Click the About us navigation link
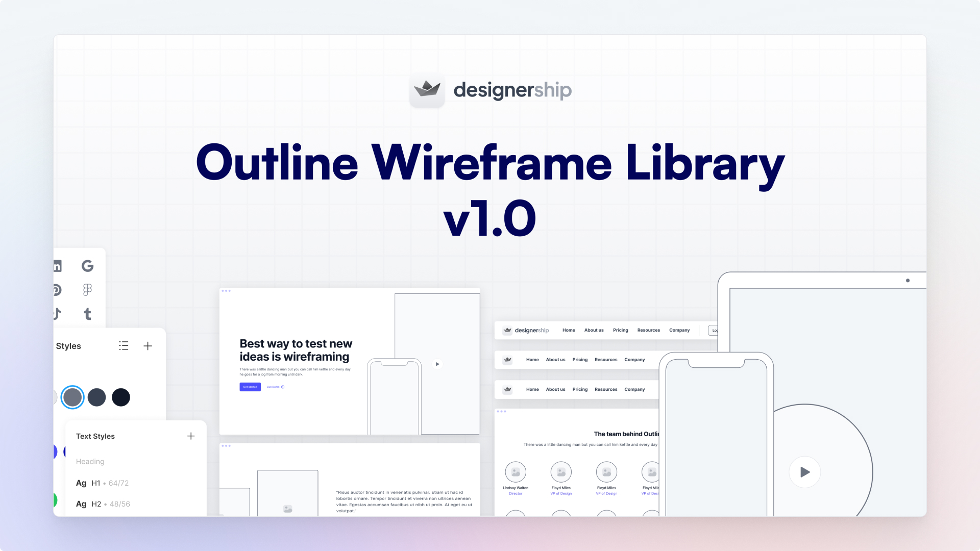The height and width of the screenshot is (551, 980). click(x=594, y=330)
